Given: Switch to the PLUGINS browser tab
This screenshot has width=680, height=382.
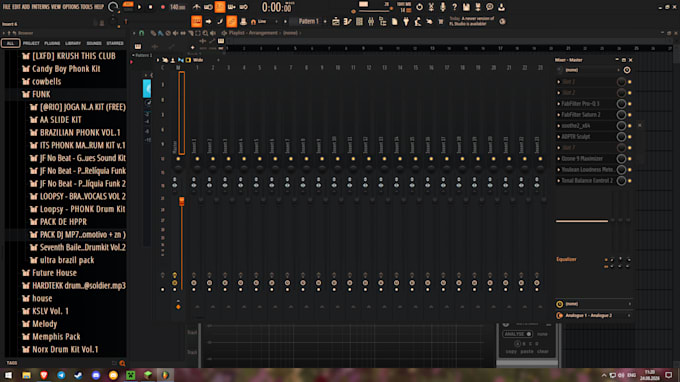Looking at the screenshot, I should click(x=52, y=43).
